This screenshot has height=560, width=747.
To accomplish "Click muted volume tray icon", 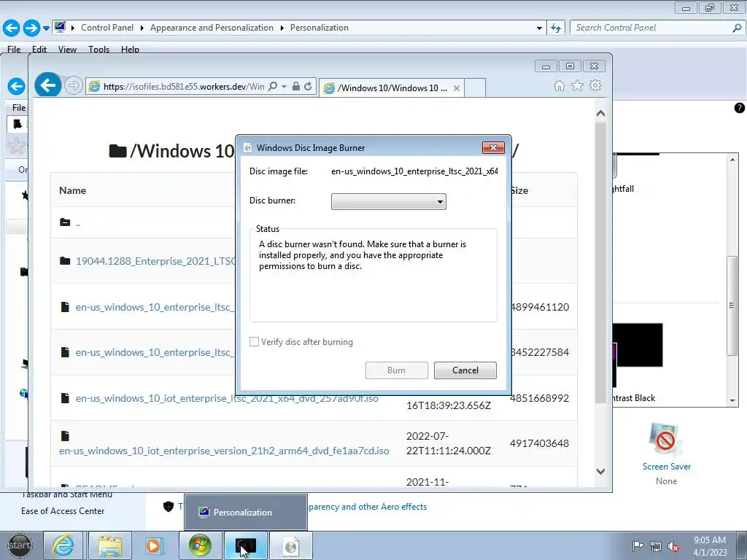I will point(673,546).
